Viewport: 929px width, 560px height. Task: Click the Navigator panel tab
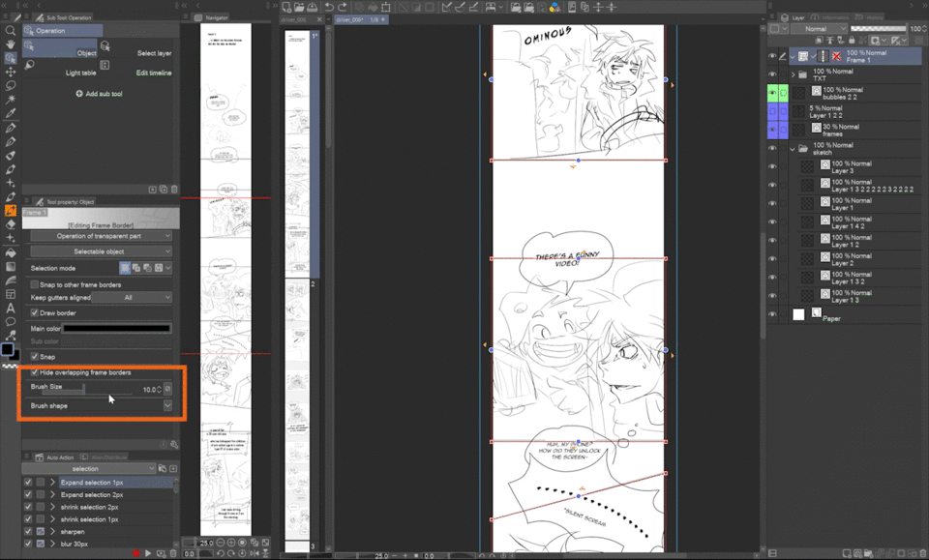pyautogui.click(x=212, y=17)
